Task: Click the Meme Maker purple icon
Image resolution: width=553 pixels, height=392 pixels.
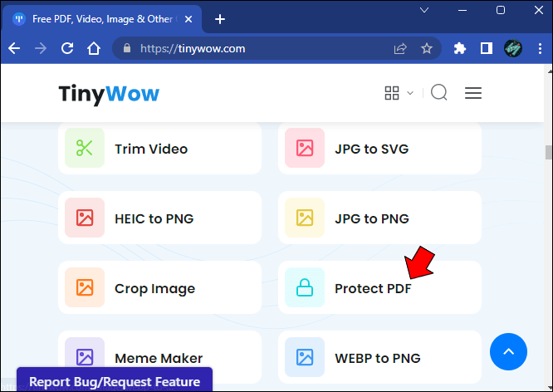Action: pyautogui.click(x=85, y=357)
